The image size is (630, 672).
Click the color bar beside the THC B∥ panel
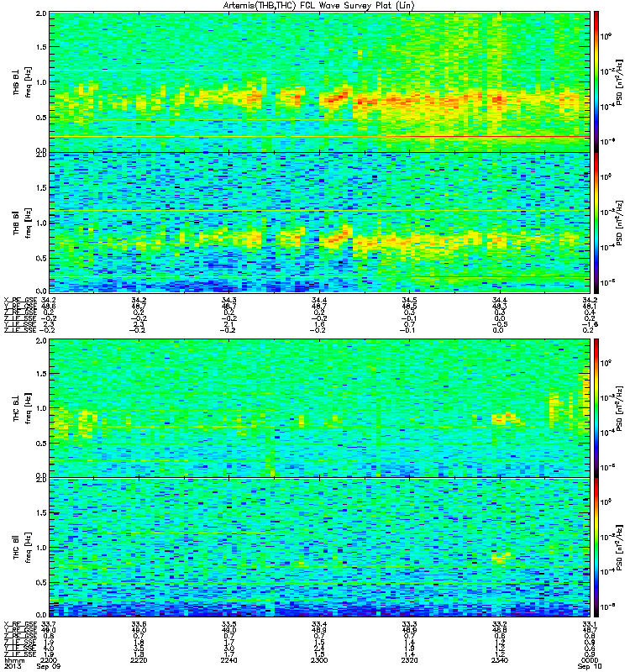coord(596,548)
